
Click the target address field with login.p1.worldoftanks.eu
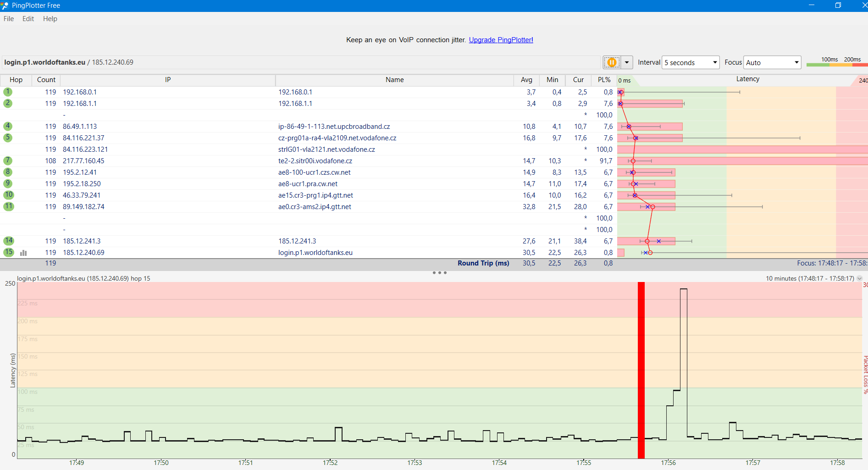click(x=301, y=62)
